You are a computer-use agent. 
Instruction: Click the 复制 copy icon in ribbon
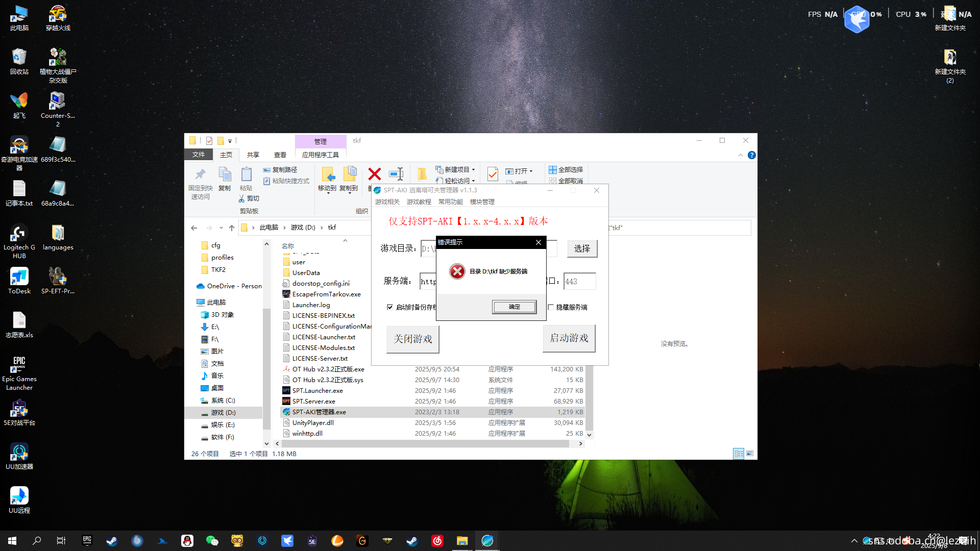(225, 175)
